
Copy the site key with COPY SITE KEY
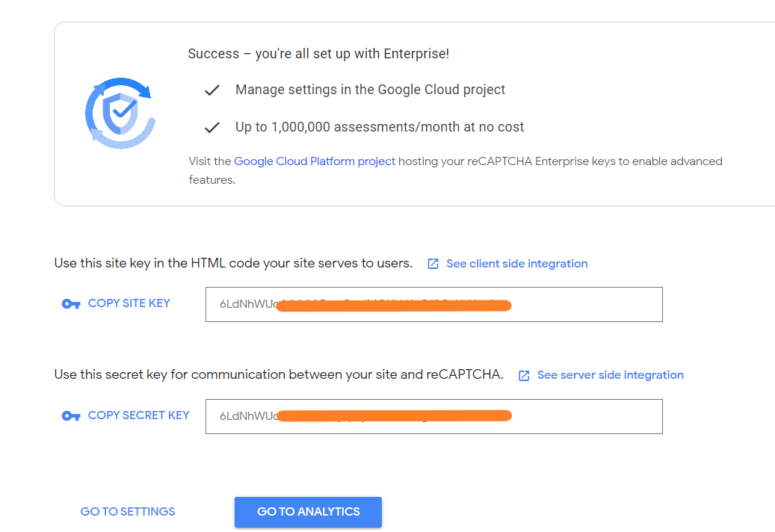(129, 303)
